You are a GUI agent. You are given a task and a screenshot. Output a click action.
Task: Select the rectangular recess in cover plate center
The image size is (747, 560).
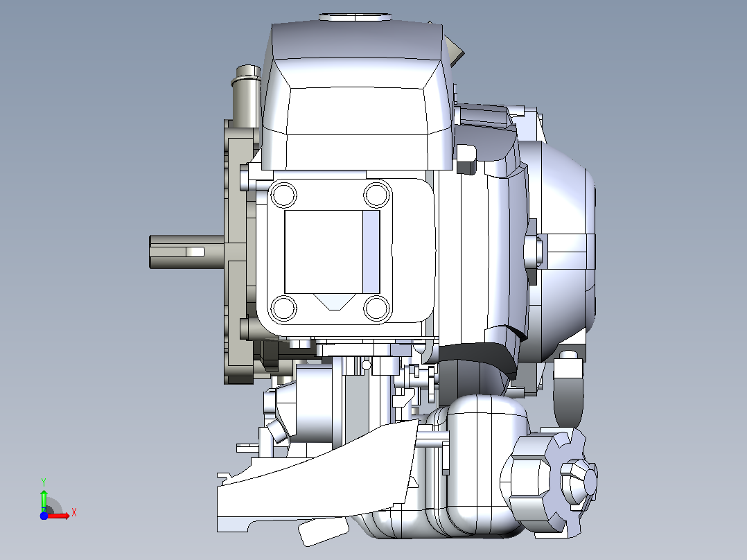(x=332, y=252)
